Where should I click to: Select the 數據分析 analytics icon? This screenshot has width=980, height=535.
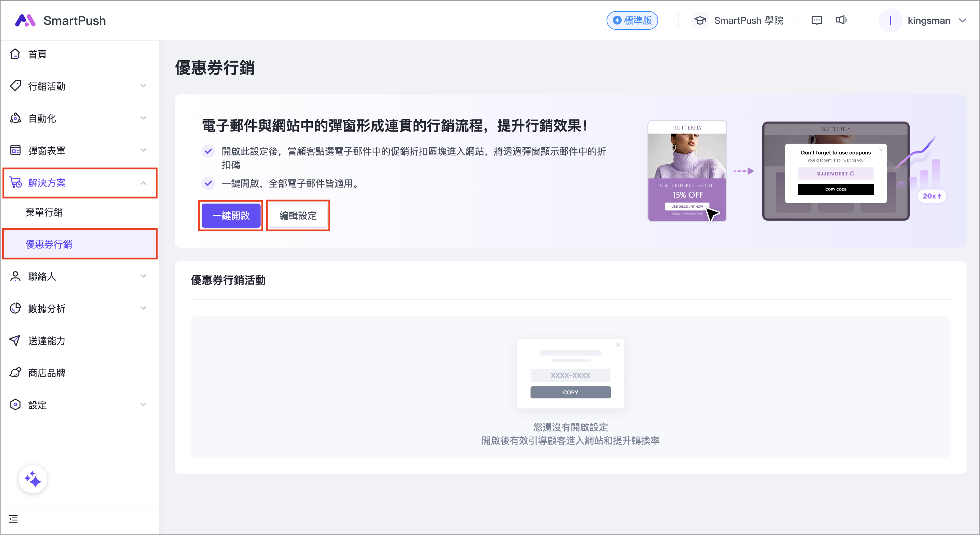(15, 308)
